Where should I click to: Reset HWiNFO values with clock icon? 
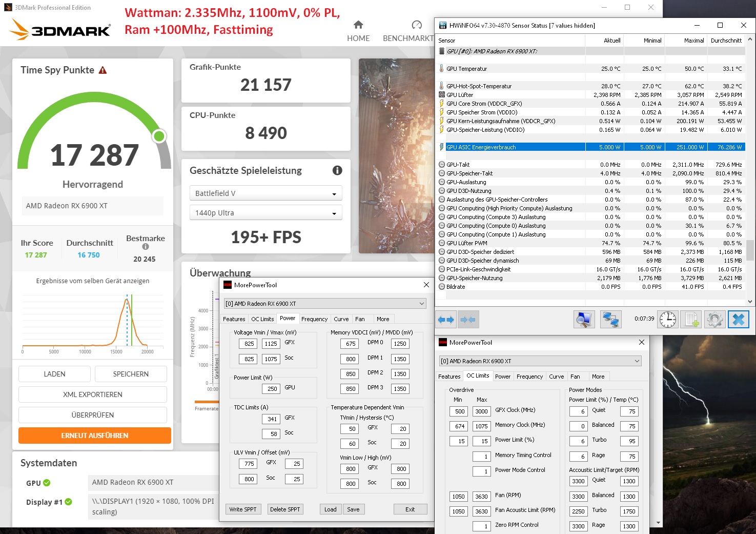[668, 320]
